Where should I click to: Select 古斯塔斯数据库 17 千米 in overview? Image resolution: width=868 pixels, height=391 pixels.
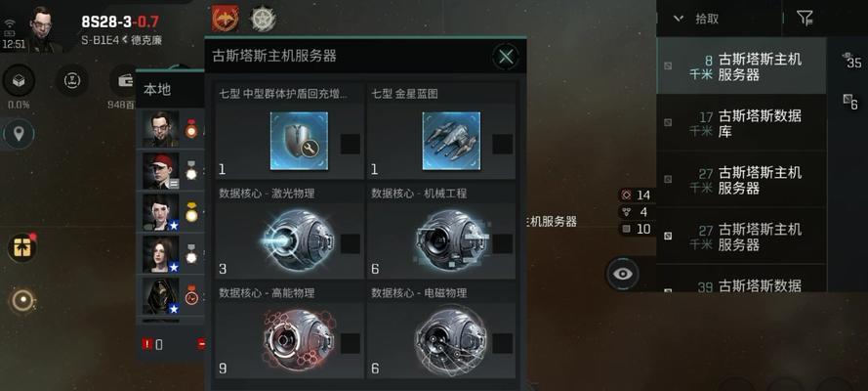(x=741, y=123)
